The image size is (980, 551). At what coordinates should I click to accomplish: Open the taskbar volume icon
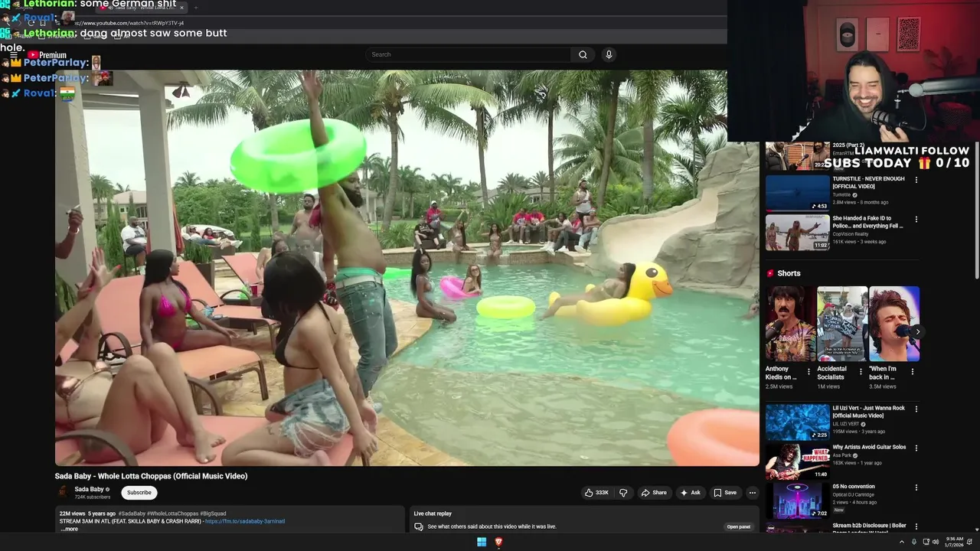click(936, 542)
